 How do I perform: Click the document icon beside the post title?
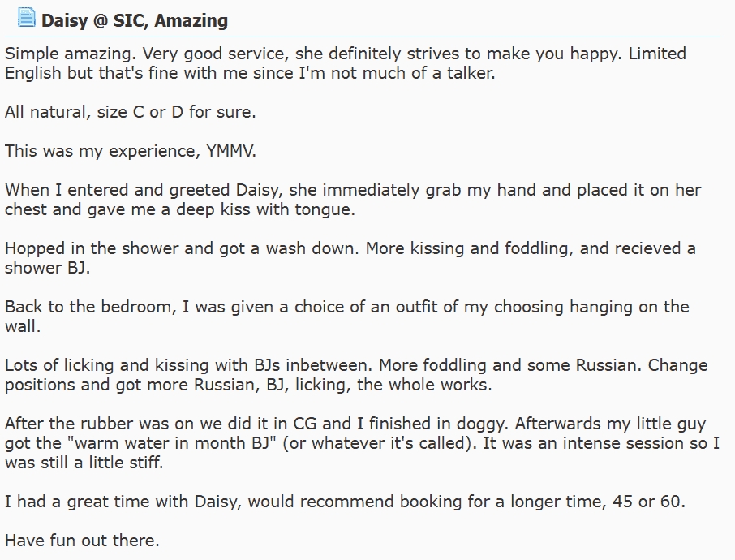26,18
